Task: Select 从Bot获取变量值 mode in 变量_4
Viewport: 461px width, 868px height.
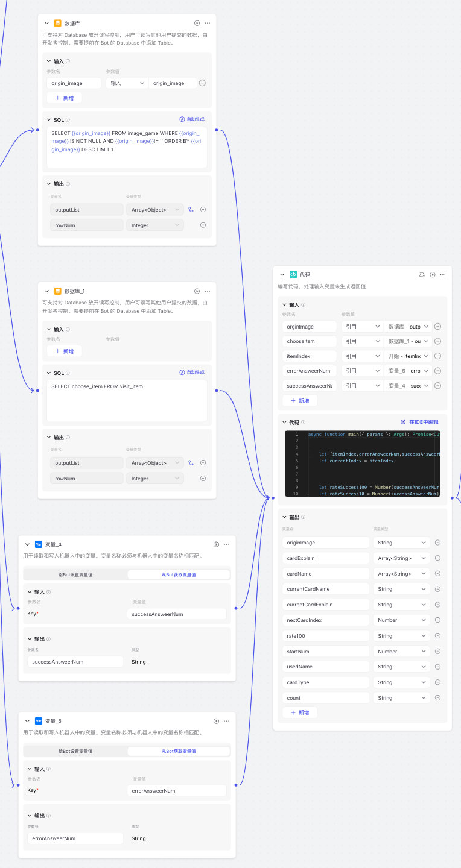Action: pos(179,574)
